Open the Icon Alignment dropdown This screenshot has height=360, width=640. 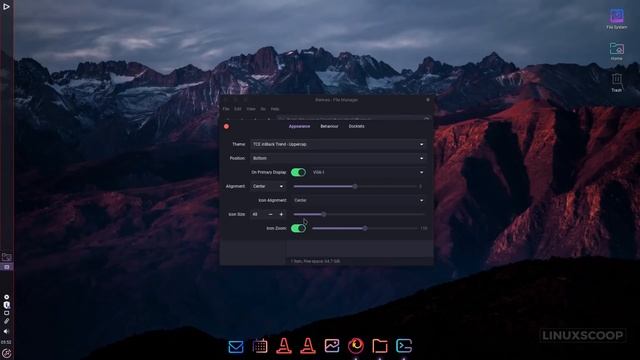359,200
